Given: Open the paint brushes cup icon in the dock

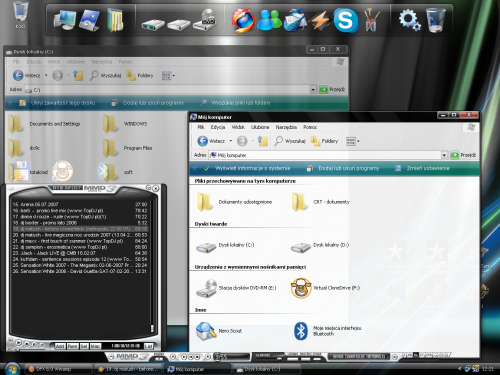Looking at the screenshot, I should coord(372,21).
